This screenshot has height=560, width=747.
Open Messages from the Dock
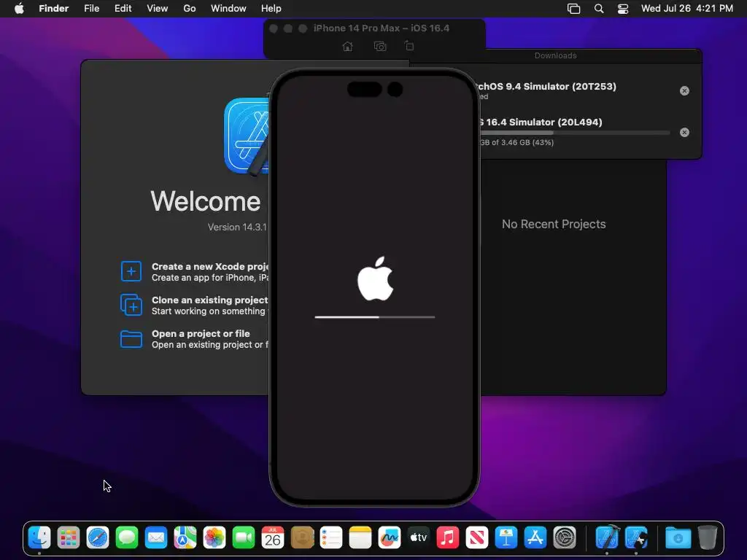click(127, 538)
